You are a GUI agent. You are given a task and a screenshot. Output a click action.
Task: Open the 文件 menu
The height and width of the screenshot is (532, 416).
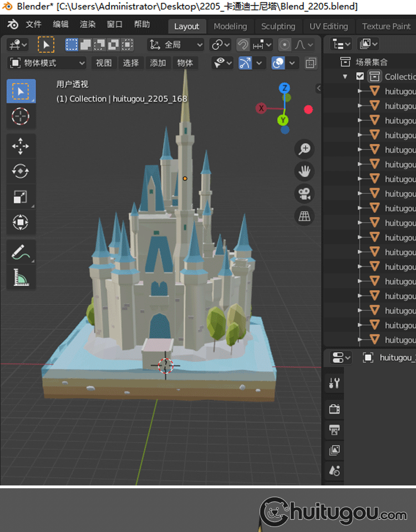(33, 24)
